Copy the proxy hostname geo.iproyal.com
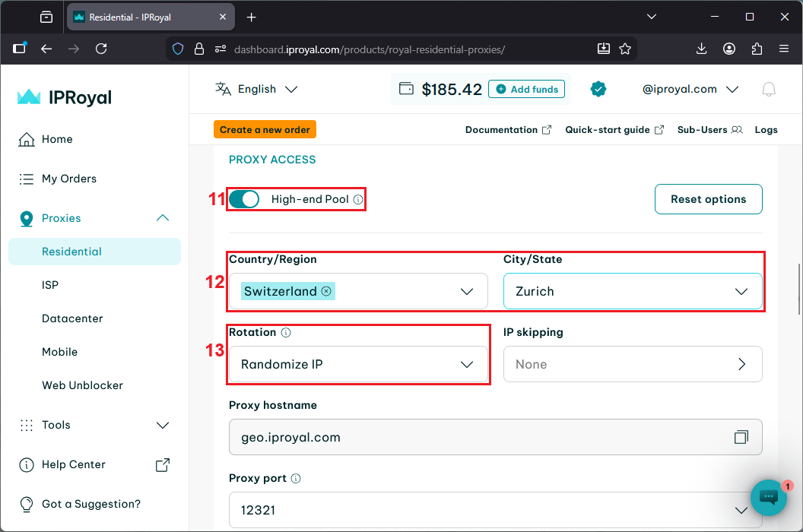The image size is (803, 532). 741,437
